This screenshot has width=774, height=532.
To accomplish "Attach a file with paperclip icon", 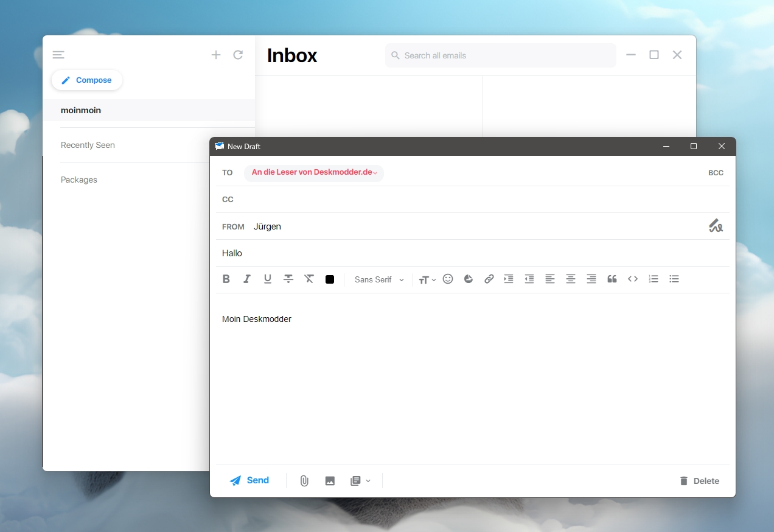I will click(x=304, y=481).
